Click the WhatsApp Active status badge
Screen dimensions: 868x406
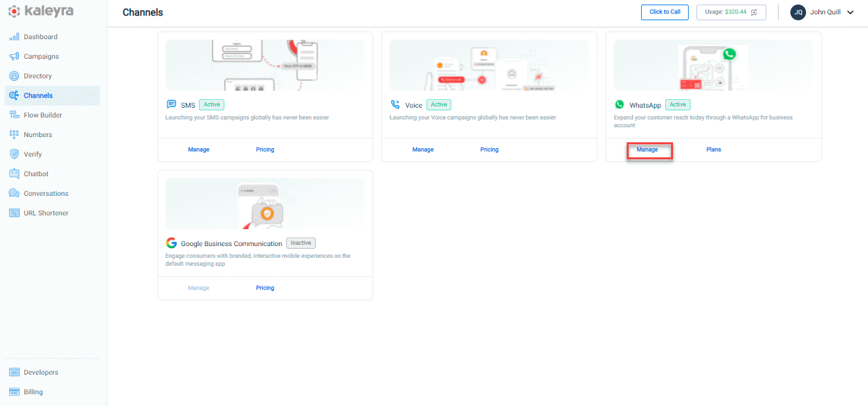[678, 104]
